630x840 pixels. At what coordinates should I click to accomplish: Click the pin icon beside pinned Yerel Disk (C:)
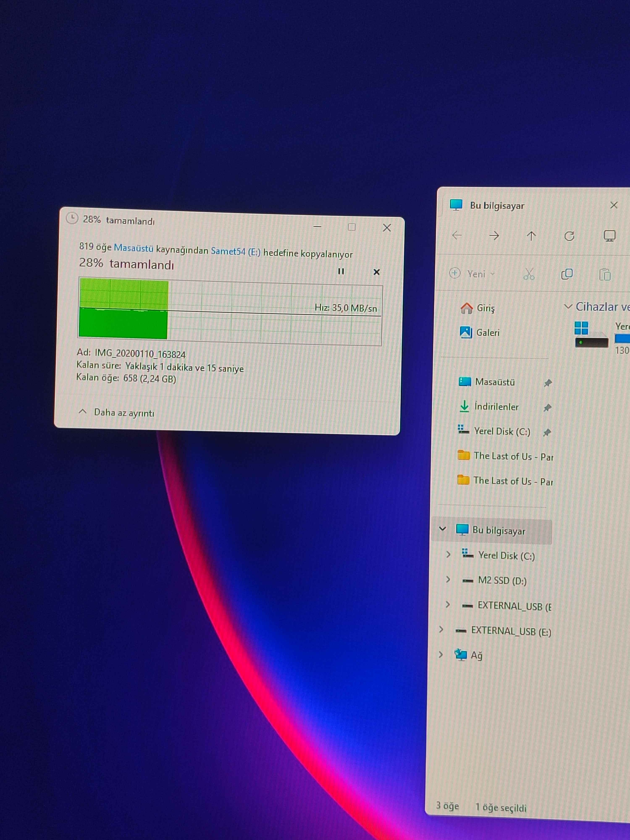[x=546, y=432]
